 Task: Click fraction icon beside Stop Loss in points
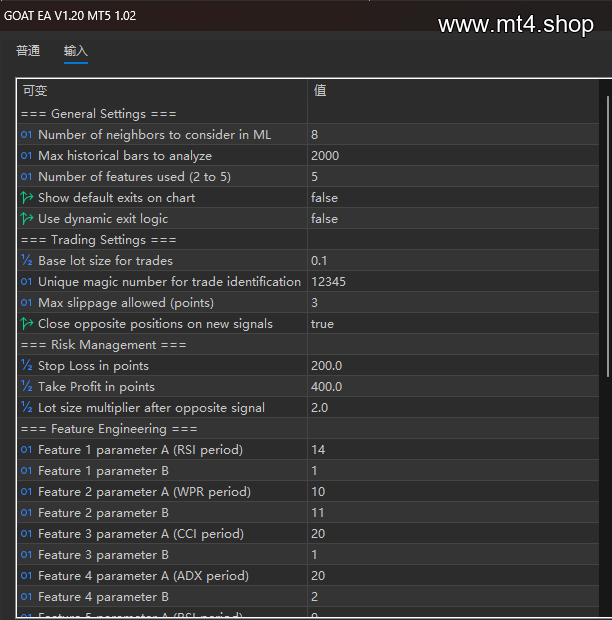(26, 366)
